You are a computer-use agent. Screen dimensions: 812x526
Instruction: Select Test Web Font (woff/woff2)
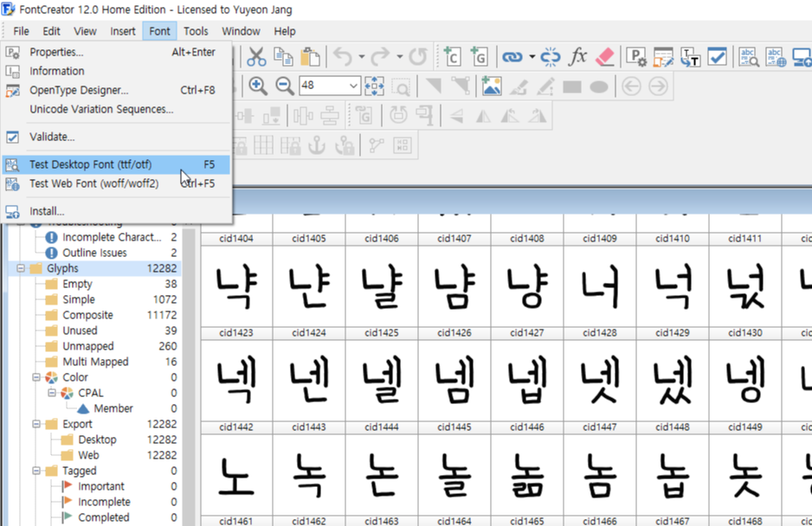pyautogui.click(x=117, y=183)
